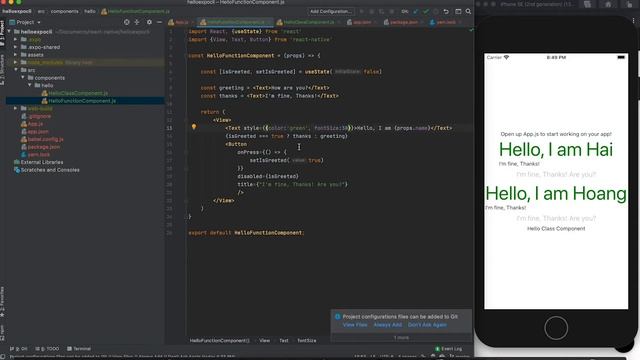
Task: Open the Event Log
Action: (448, 349)
